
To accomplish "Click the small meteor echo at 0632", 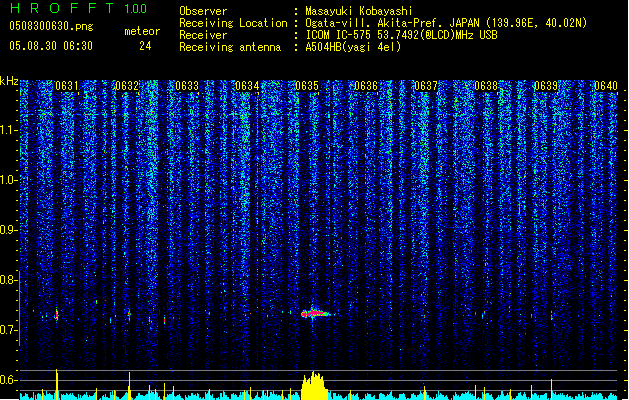I will tap(129, 315).
